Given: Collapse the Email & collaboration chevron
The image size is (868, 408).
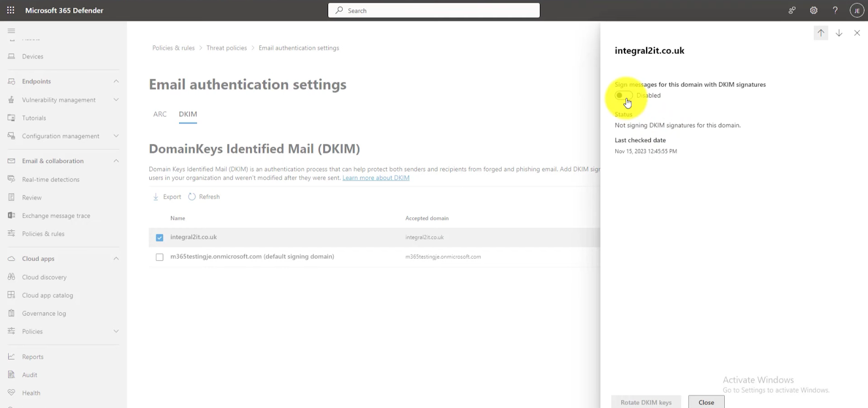Looking at the screenshot, I should [116, 161].
